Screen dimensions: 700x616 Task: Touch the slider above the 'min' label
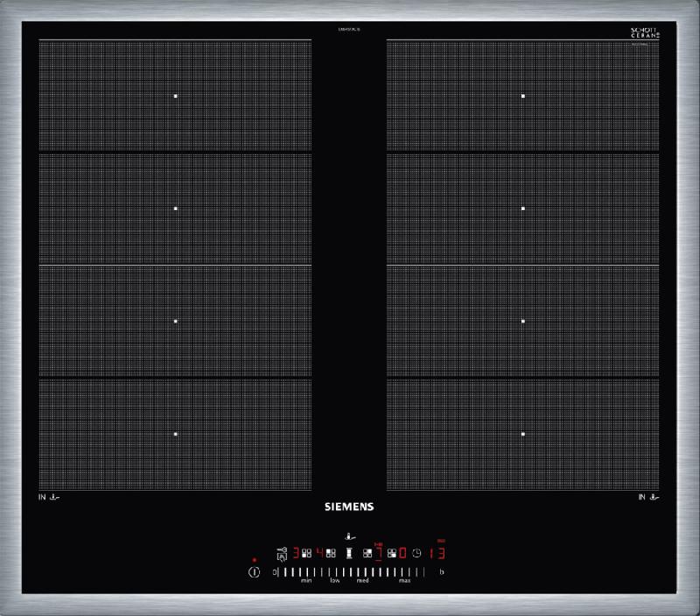point(307,572)
